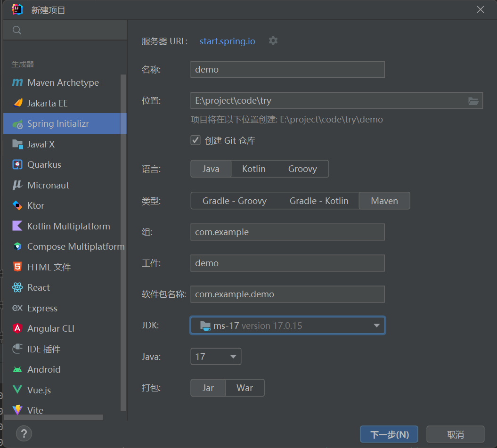Click the Vite lightning icon

pyautogui.click(x=17, y=410)
